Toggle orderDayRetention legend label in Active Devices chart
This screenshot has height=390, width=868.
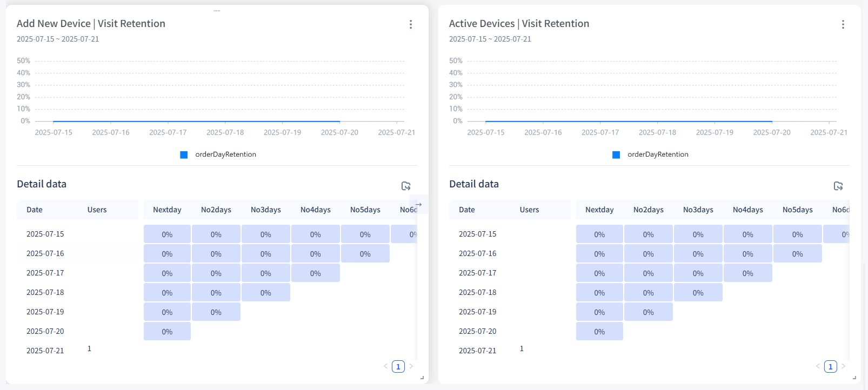click(658, 154)
